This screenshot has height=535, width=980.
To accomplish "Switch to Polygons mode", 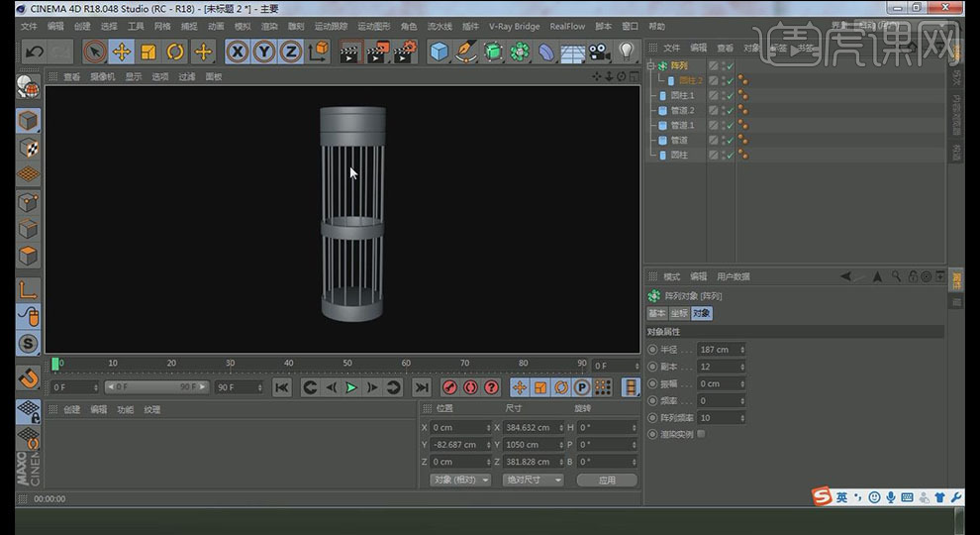I will coord(28,256).
